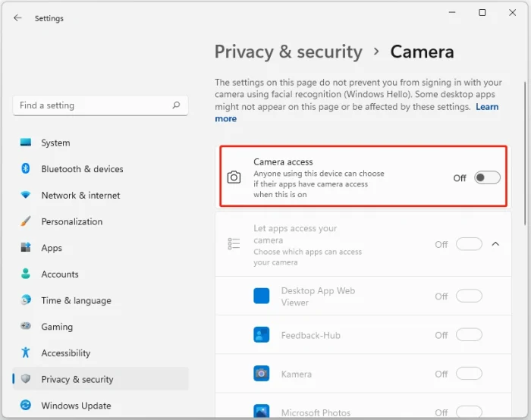
Task: Click the Feedback-Hub app name
Action: (310, 335)
